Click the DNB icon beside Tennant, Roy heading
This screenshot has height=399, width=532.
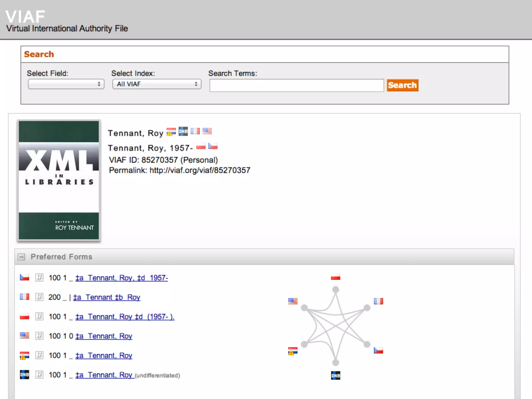[183, 131]
